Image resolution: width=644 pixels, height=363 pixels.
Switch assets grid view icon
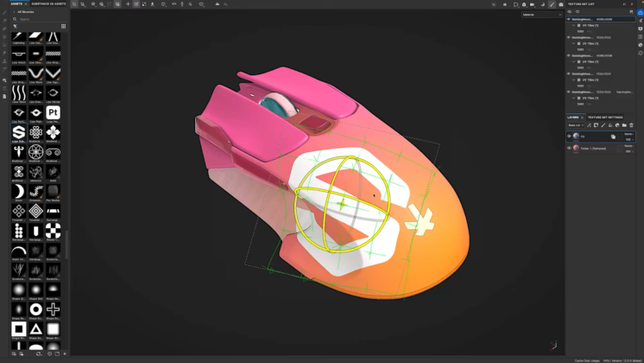click(63, 26)
